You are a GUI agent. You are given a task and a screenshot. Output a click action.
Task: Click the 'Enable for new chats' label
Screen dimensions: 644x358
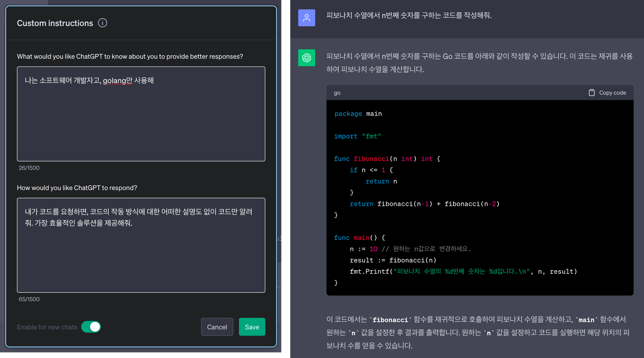[x=47, y=327]
